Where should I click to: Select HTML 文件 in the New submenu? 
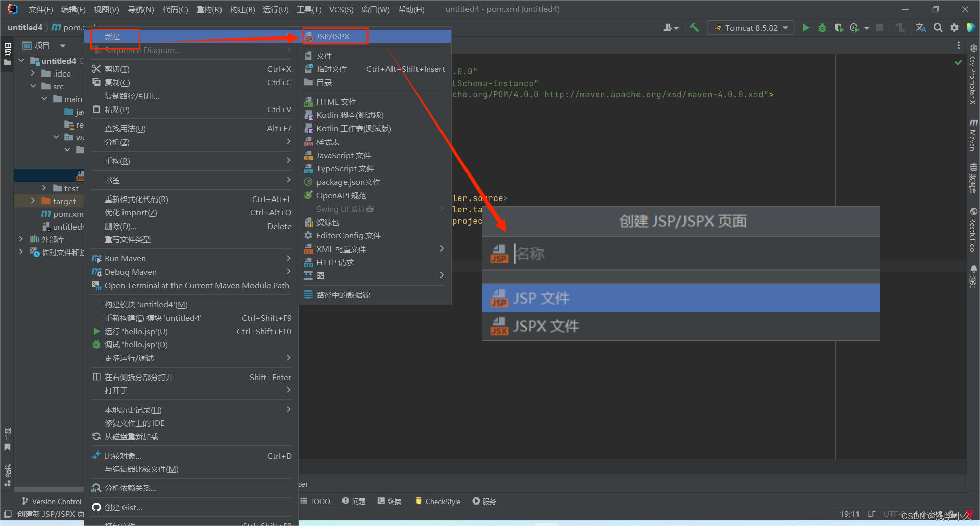[x=374, y=102]
